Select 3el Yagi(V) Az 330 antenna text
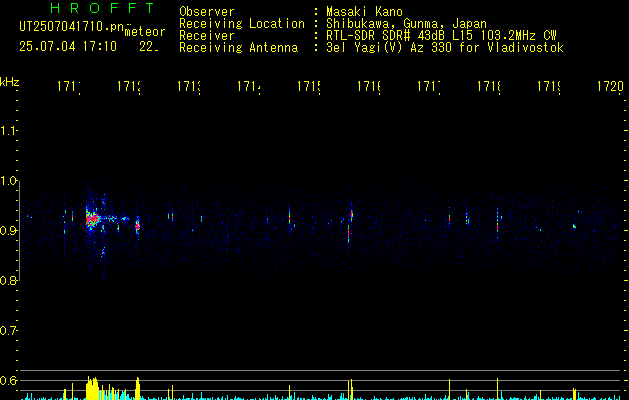 click(x=445, y=48)
